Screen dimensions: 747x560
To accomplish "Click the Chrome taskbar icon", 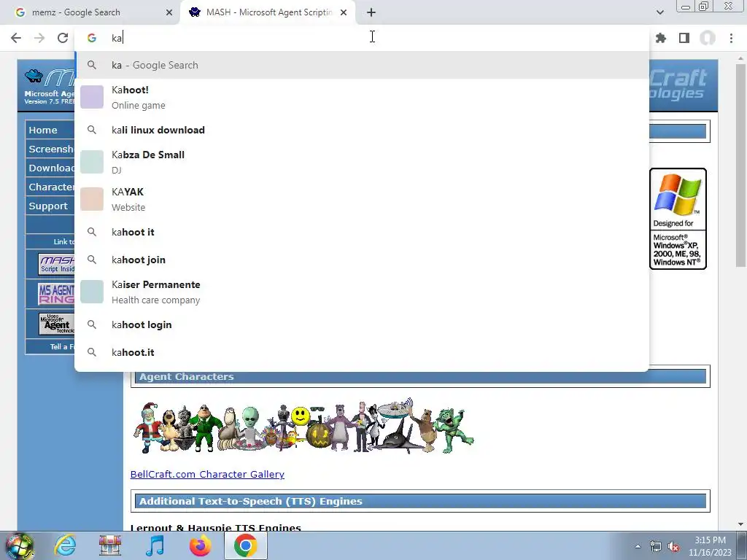I will click(245, 545).
